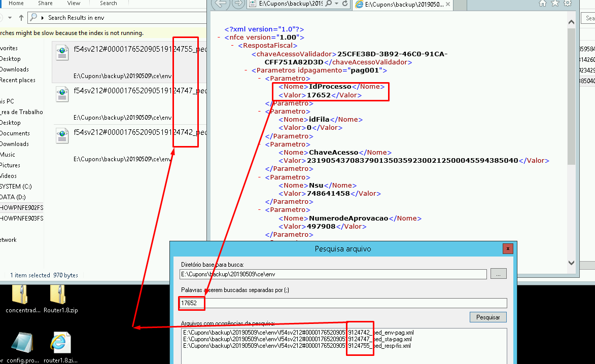Open IE Favorites star icon

pos(555,4)
